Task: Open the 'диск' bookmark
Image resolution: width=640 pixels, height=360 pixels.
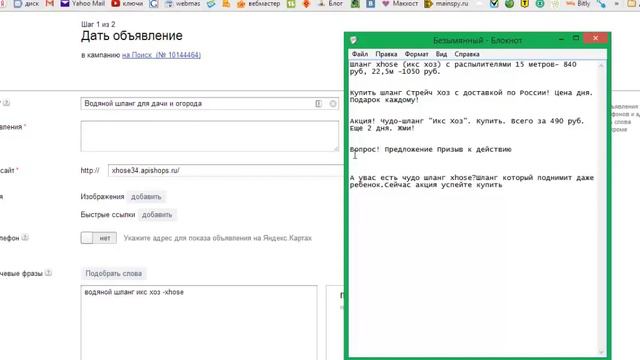Action: [x=27, y=4]
